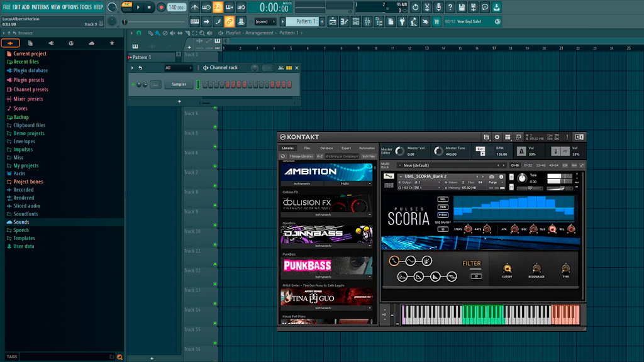Click the Instr Nav button in Kontakt
Viewport: 644px width, 362px height.
pos(369,156)
